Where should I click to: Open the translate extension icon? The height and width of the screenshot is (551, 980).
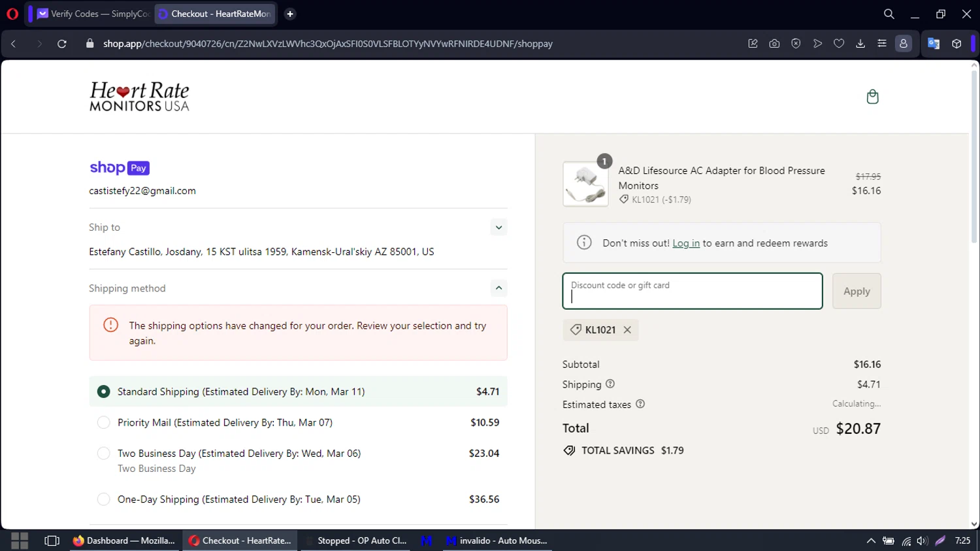coord(934,44)
